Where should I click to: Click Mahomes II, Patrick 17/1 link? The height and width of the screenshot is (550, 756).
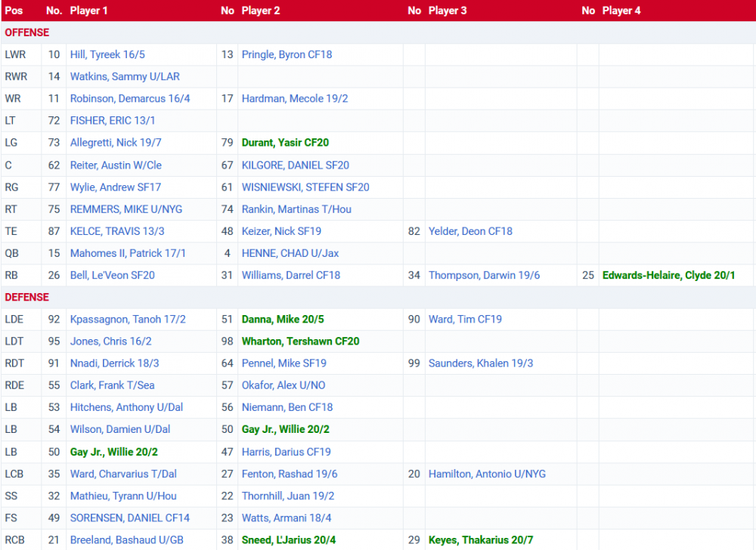(x=128, y=253)
